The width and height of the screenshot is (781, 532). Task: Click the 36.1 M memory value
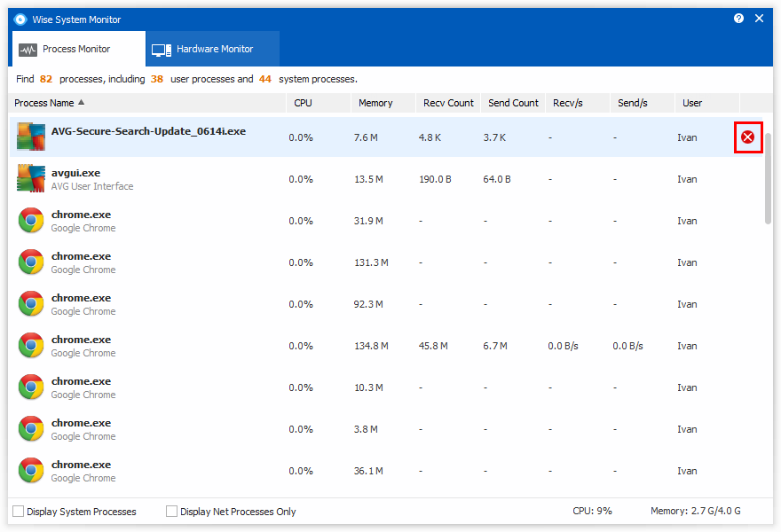(x=368, y=472)
